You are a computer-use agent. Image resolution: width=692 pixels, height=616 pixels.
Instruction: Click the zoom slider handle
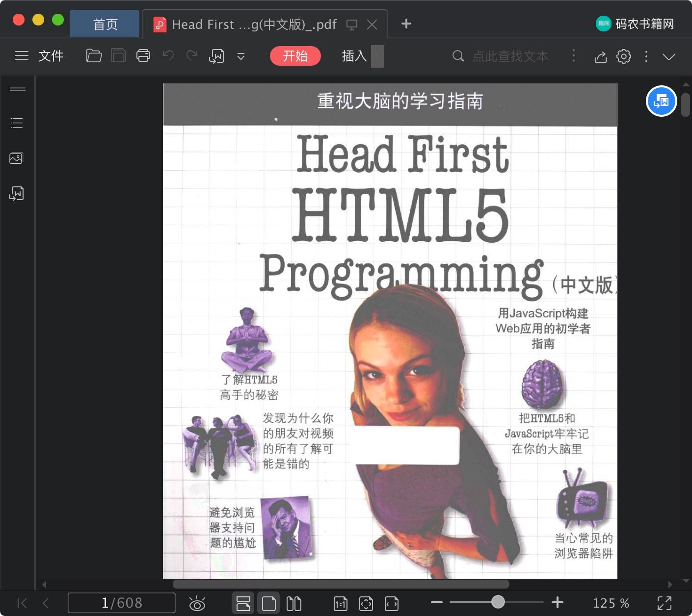(498, 602)
